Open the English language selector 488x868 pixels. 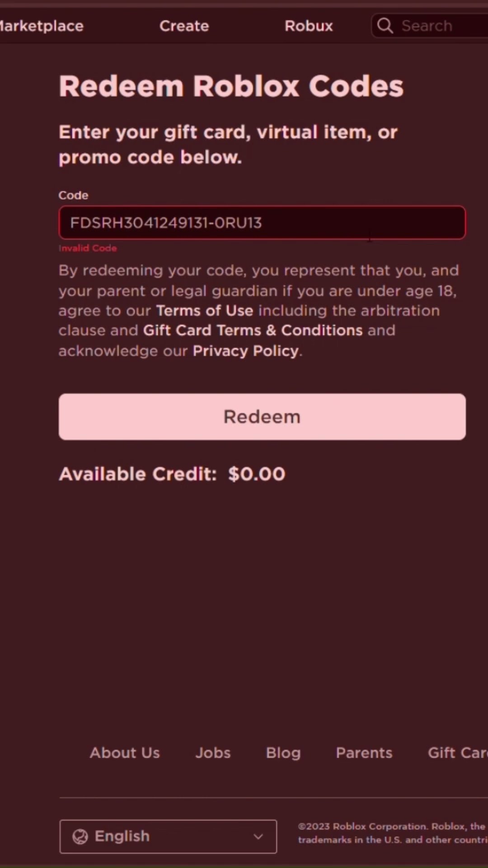tap(168, 837)
